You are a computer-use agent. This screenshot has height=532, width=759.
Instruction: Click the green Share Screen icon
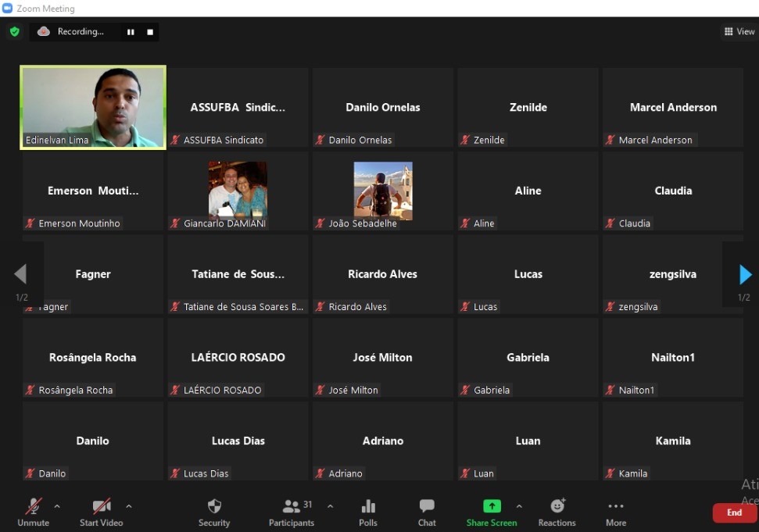492,506
